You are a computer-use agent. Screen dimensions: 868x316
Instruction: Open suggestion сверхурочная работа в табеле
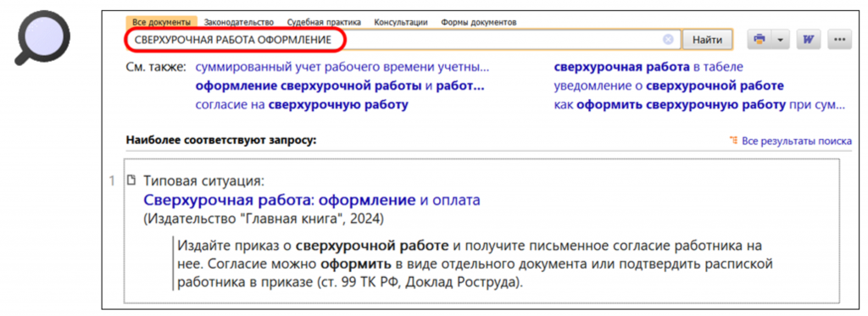648,68
